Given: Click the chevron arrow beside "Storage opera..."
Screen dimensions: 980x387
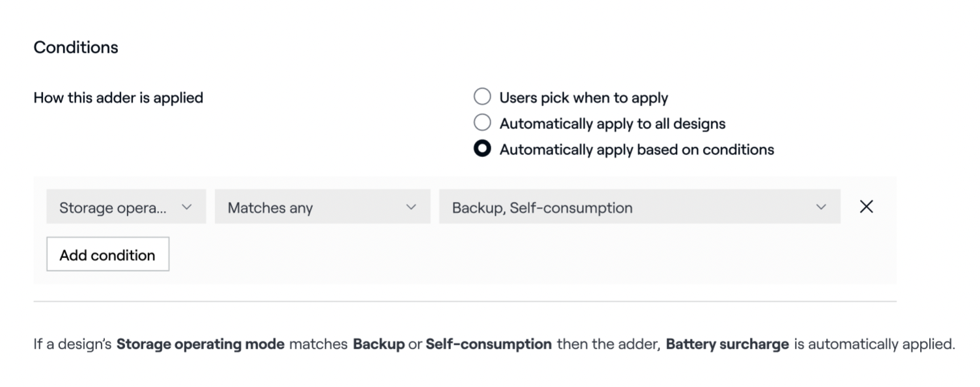Looking at the screenshot, I should coord(187,207).
